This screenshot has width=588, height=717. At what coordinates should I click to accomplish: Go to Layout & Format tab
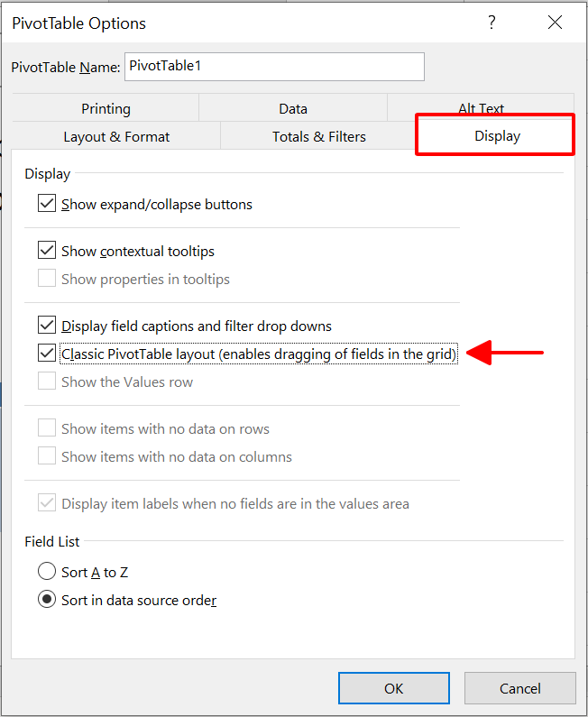click(116, 136)
